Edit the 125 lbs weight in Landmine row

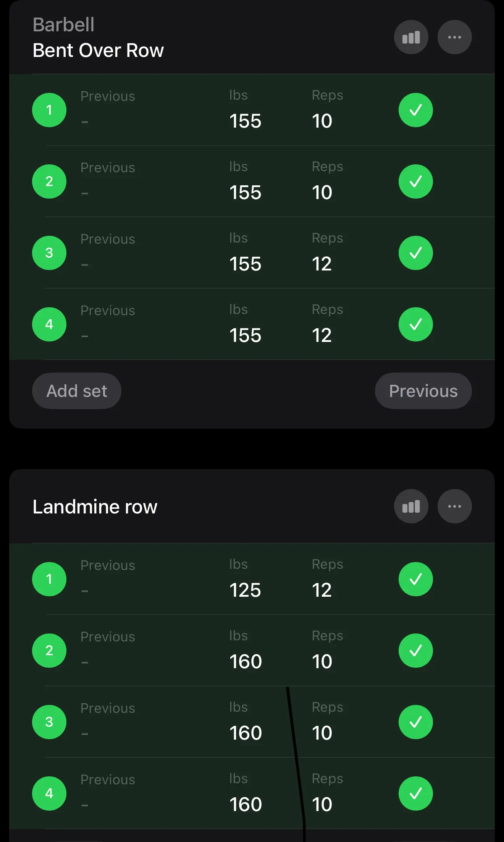245,590
